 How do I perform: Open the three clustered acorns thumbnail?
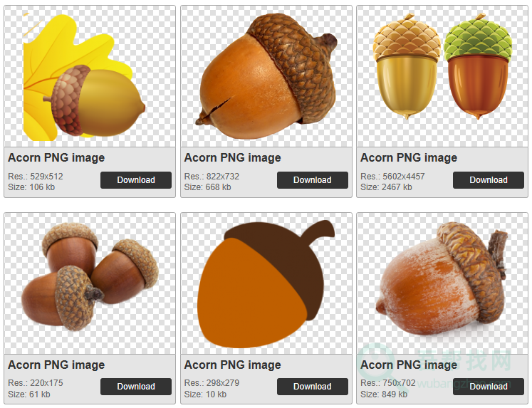90,283
